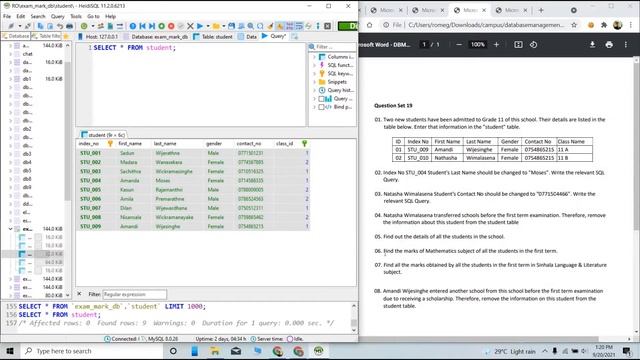
Task: Open the dropdown arrow beside load SQL file
Action: 224,26
